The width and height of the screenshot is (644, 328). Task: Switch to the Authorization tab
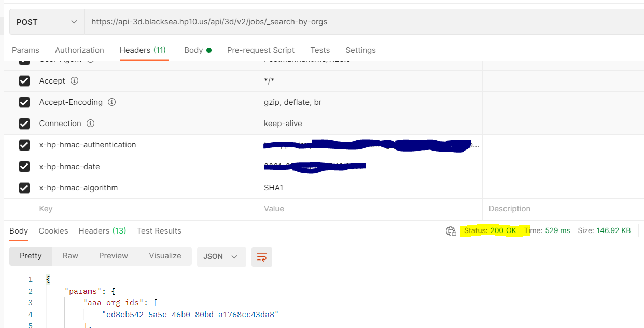click(79, 50)
